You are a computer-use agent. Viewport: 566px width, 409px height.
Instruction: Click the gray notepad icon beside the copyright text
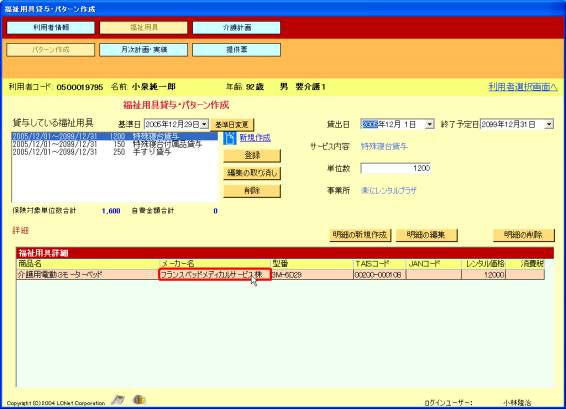(118, 400)
